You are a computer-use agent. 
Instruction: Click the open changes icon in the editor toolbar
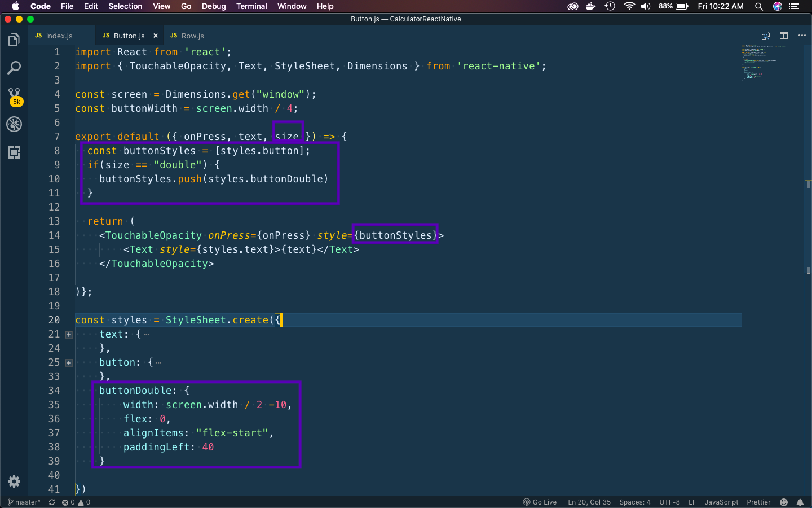(x=765, y=36)
